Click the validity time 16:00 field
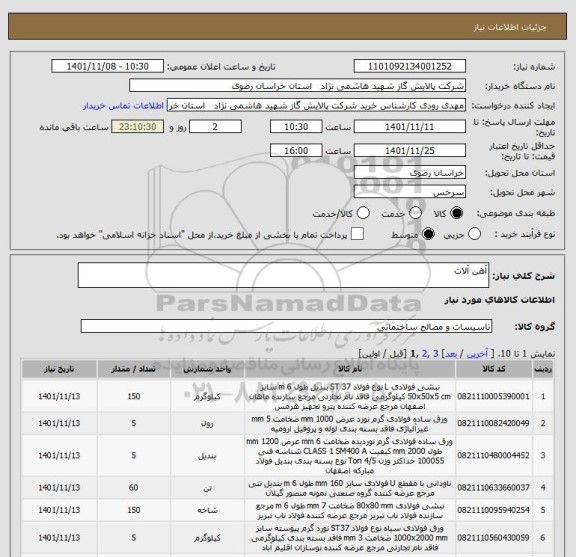 tap(296, 151)
